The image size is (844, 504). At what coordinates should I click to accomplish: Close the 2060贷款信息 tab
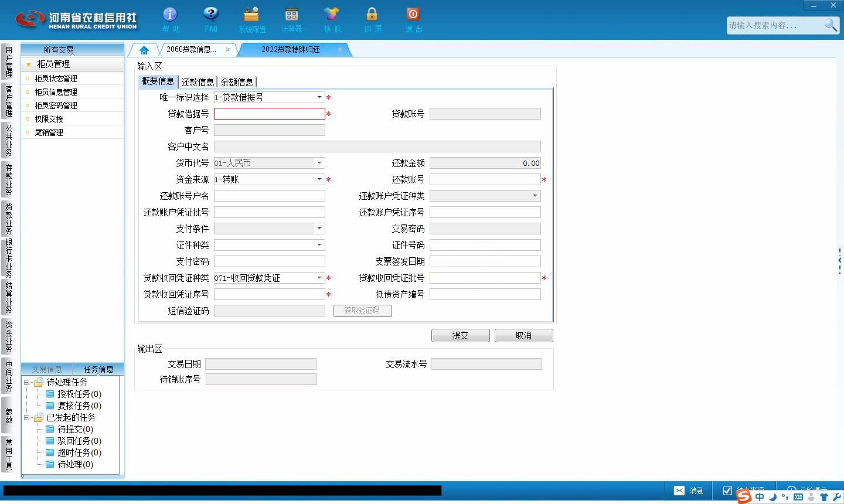point(227,50)
